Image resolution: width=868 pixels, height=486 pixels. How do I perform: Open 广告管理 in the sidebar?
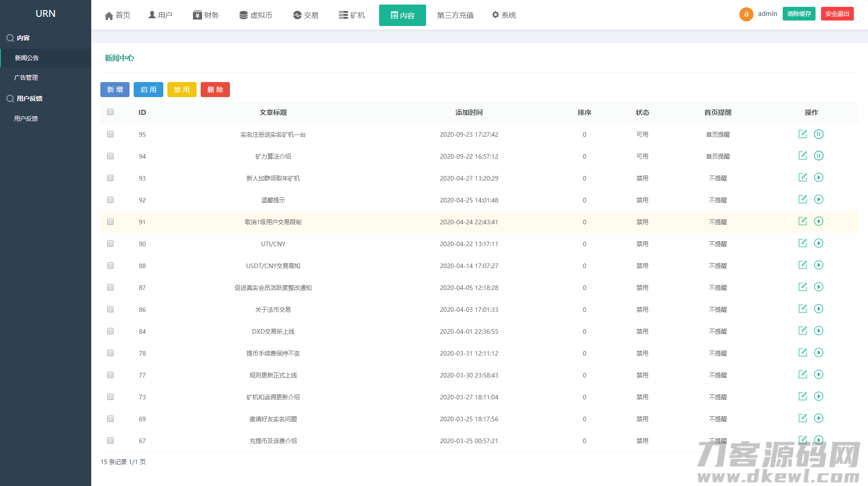[x=26, y=78]
